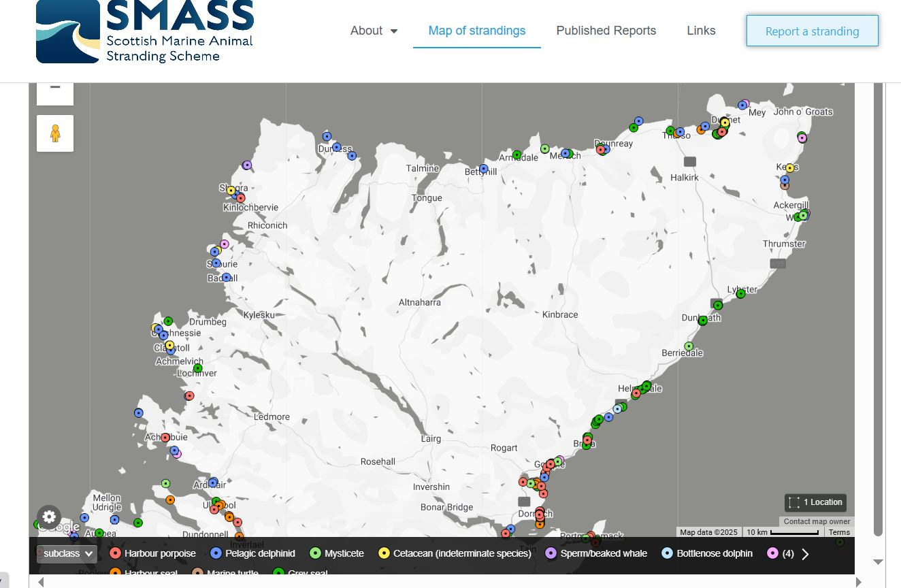Toggle the pink (4) legend filter
The image size is (901, 588).
[780, 553]
